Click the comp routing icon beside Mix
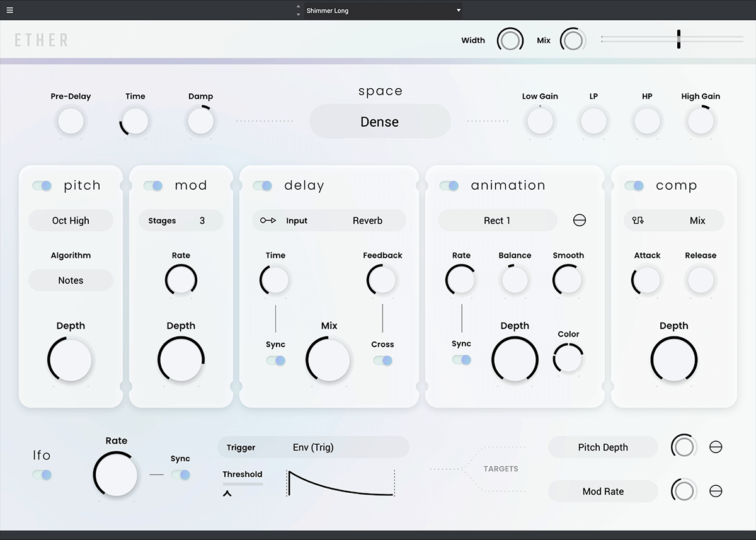Screen dimensions: 756x540 (x=638, y=221)
